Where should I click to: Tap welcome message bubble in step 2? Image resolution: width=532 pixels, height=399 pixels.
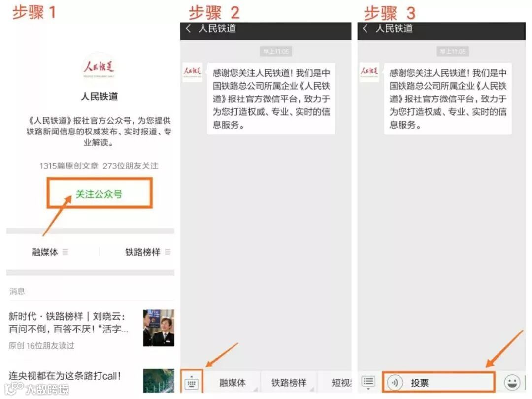pos(271,99)
